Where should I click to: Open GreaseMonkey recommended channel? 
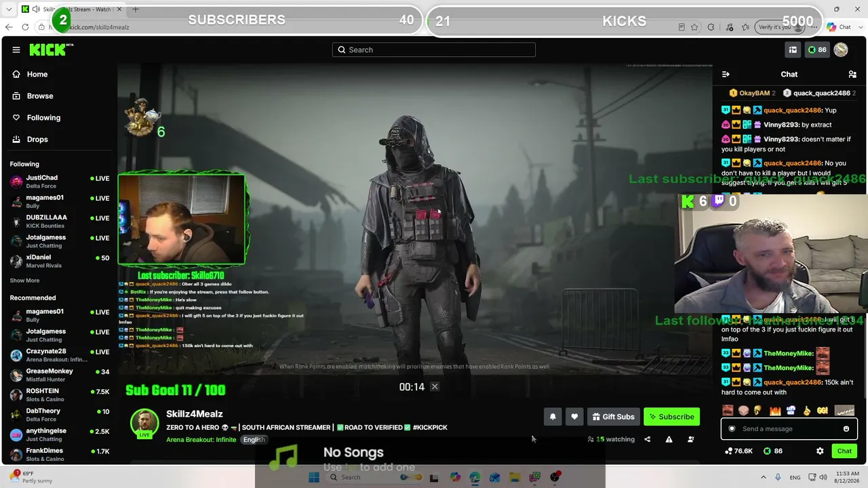pyautogui.click(x=60, y=375)
